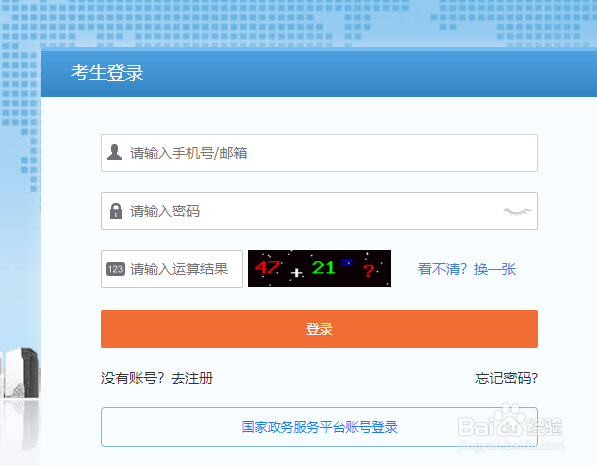Click the orange 登录 button
The width and height of the screenshot is (597, 466).
[319, 329]
